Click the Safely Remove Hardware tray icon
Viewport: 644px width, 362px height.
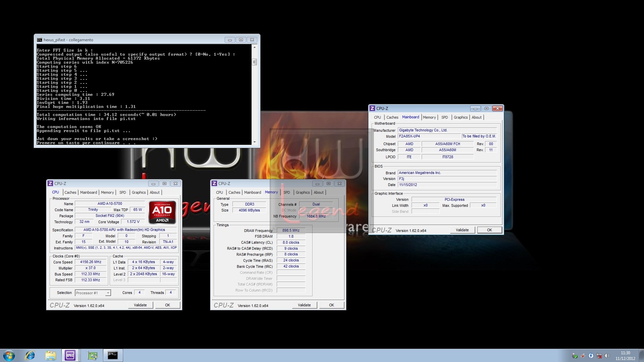[x=575, y=356]
